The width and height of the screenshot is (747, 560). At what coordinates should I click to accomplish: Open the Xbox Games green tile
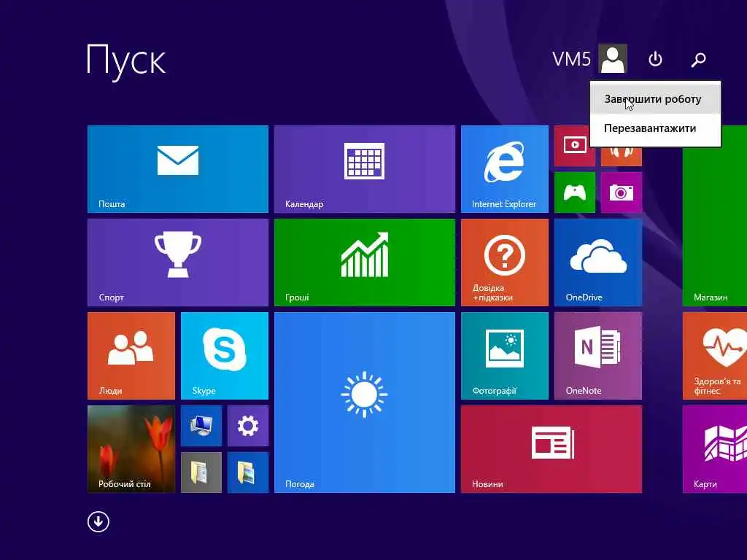[575, 192]
